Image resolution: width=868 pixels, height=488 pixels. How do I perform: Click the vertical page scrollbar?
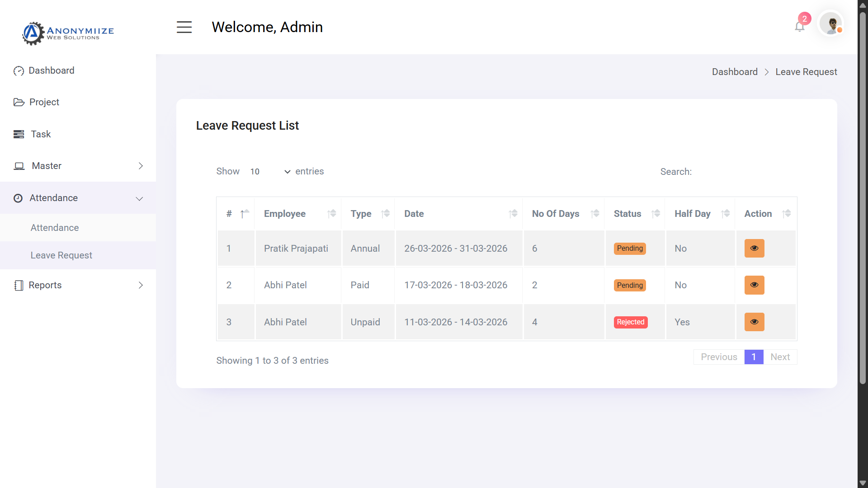[863, 198]
